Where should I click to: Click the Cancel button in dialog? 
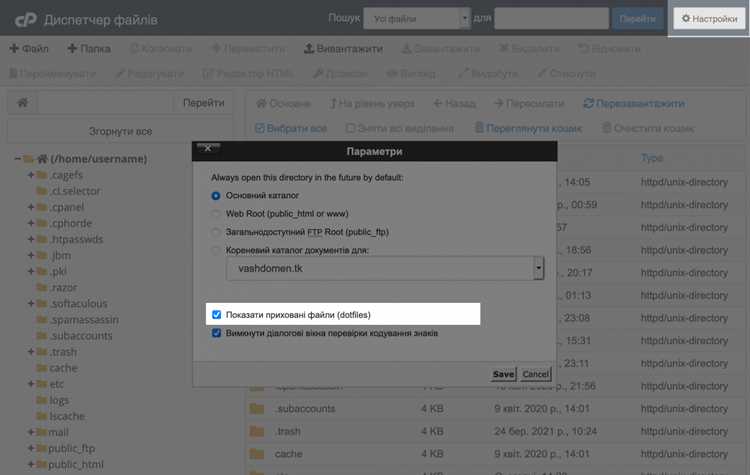535,374
